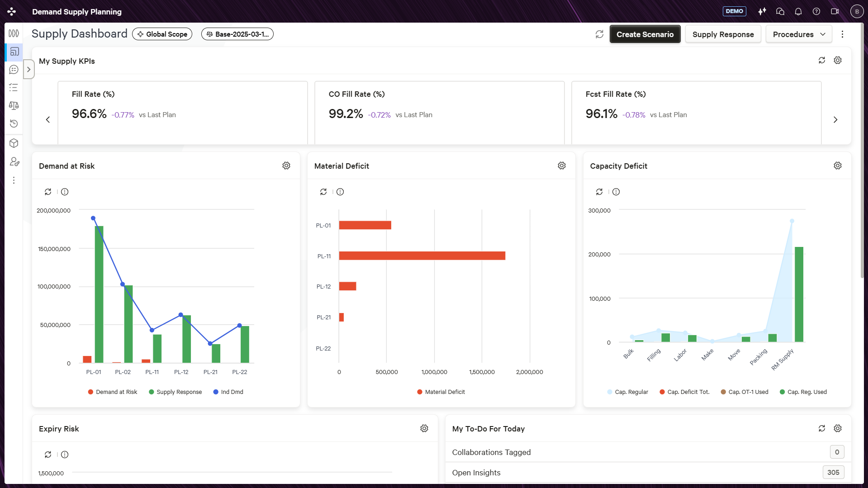Click Create Scenario button
This screenshot has width=868, height=488.
pos(645,34)
